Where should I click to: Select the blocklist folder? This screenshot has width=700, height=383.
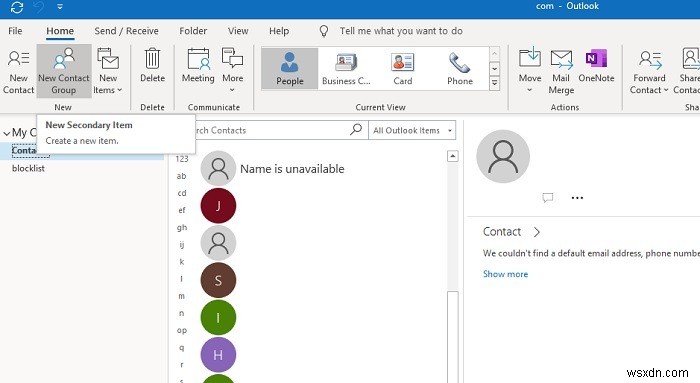click(x=28, y=168)
